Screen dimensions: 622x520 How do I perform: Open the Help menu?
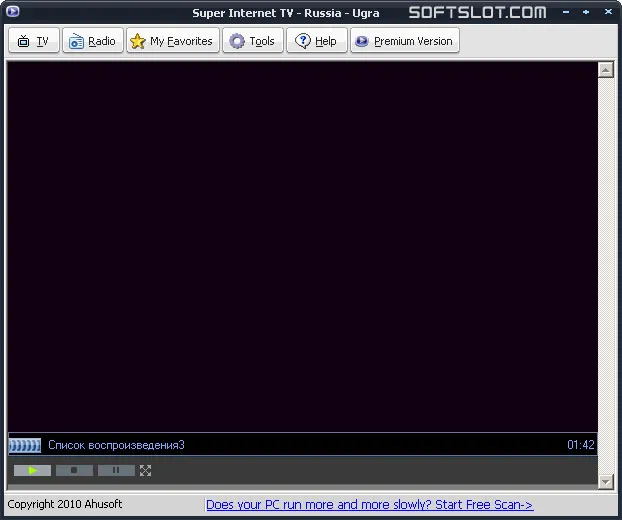[317, 40]
